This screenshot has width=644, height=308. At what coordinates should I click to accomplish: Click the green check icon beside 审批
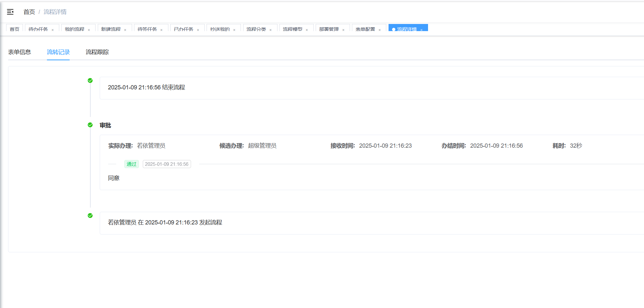pos(90,125)
